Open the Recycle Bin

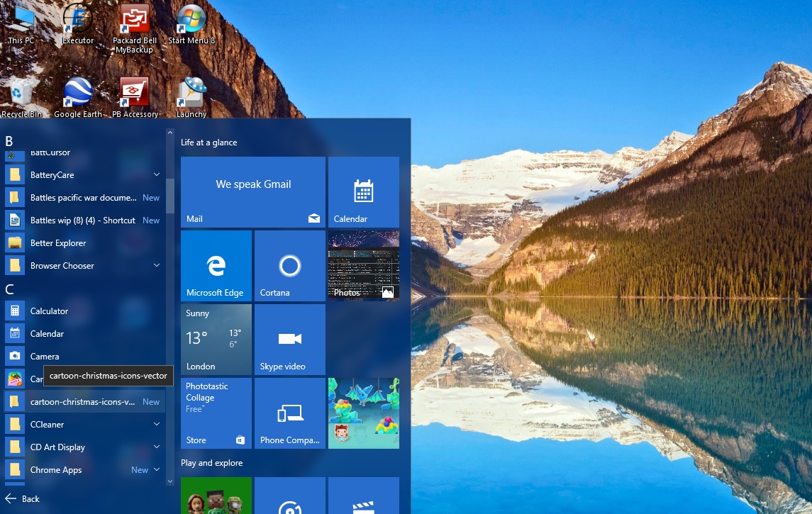21,97
